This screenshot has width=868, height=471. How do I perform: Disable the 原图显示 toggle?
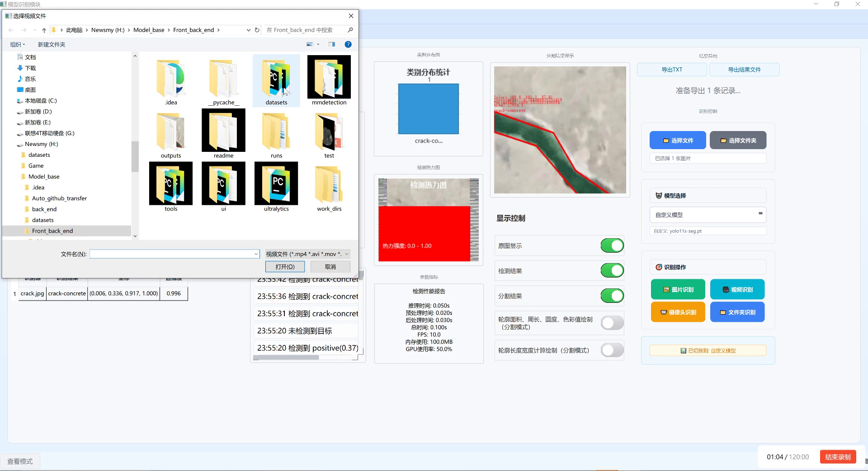pos(611,245)
